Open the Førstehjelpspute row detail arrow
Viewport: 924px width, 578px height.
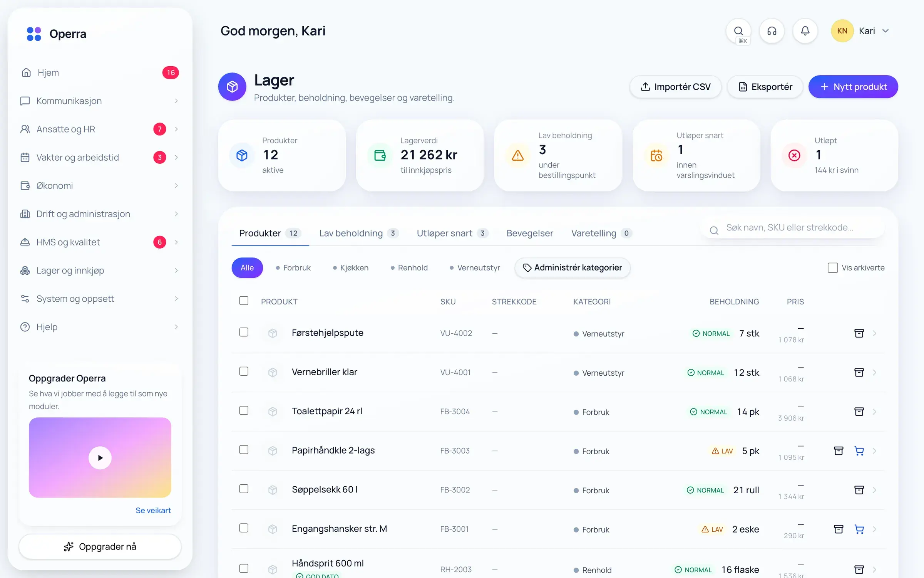coord(874,333)
